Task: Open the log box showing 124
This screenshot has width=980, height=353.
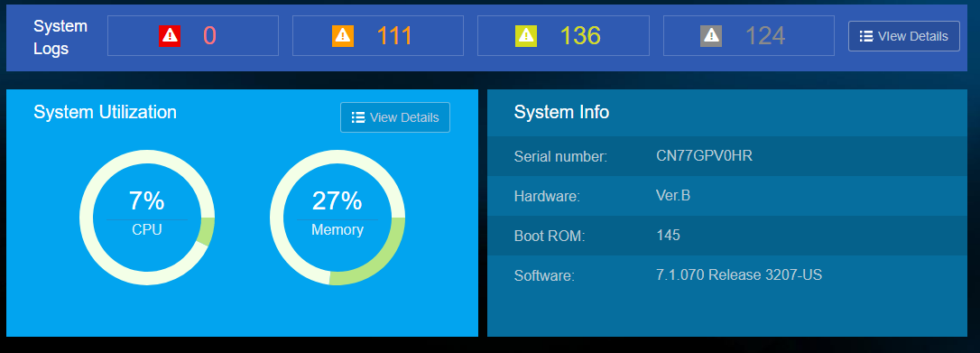Action: pos(749,35)
